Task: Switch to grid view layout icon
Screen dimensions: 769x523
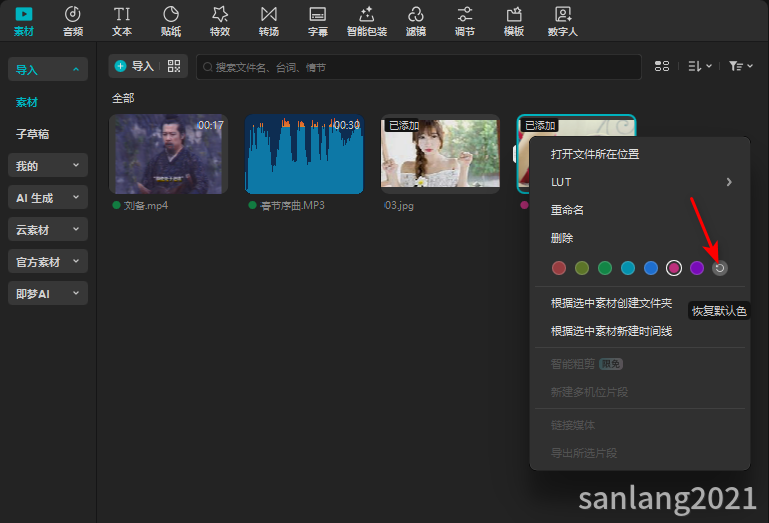Action: (662, 66)
